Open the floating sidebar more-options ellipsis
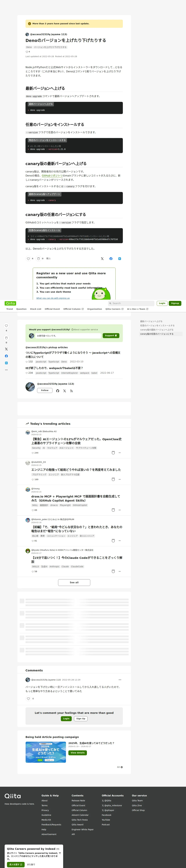186x868 pixels. [x=6, y=370]
